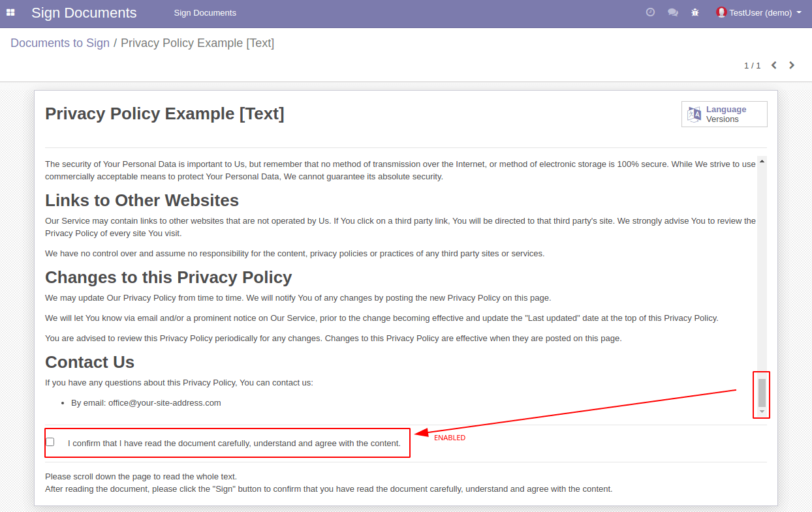812x512 pixels.
Task: Open the Language Versions button
Action: pyautogui.click(x=724, y=114)
